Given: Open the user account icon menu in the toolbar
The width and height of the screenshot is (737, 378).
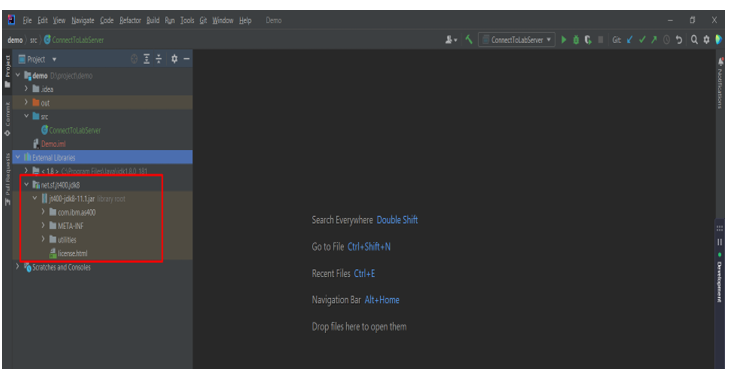Looking at the screenshot, I should [x=451, y=40].
